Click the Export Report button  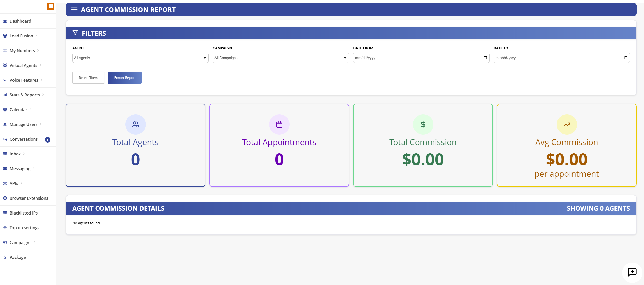pos(125,78)
